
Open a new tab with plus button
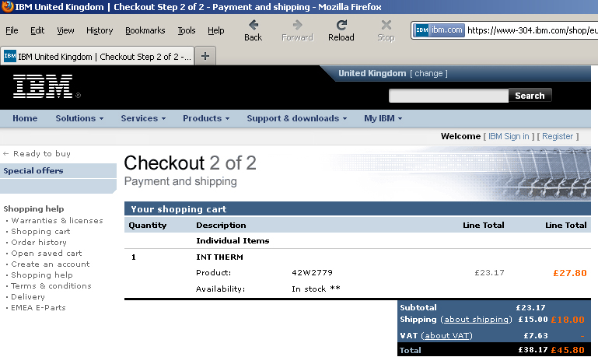click(205, 56)
